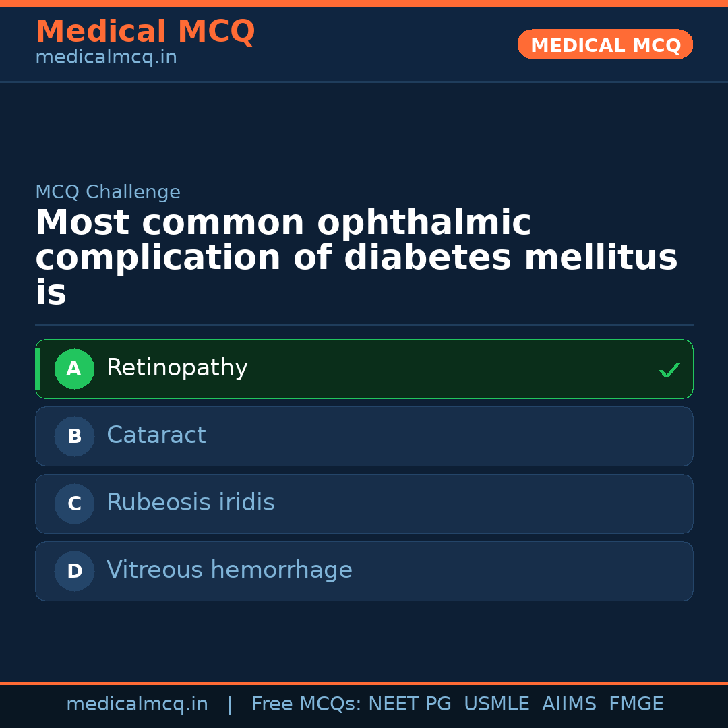Expand the correct answer card details
Image resolution: width=728 pixels, height=728 pixels.
[364, 369]
